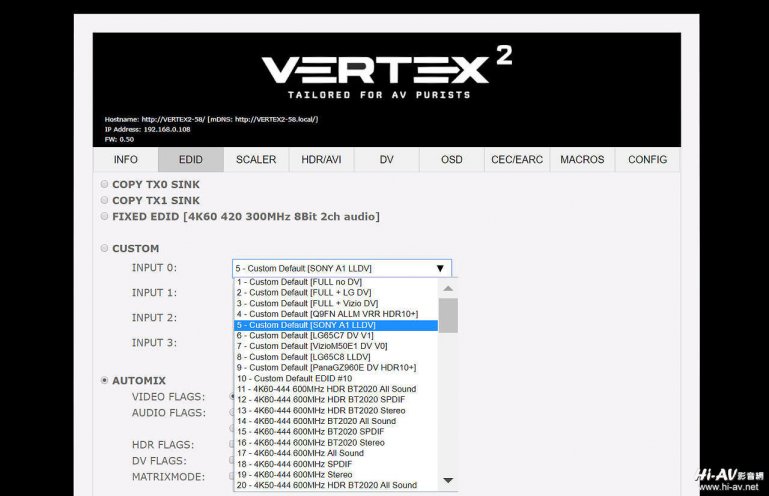Switch to the EDID tab
Viewport: 769px width, 496px height.
(191, 160)
